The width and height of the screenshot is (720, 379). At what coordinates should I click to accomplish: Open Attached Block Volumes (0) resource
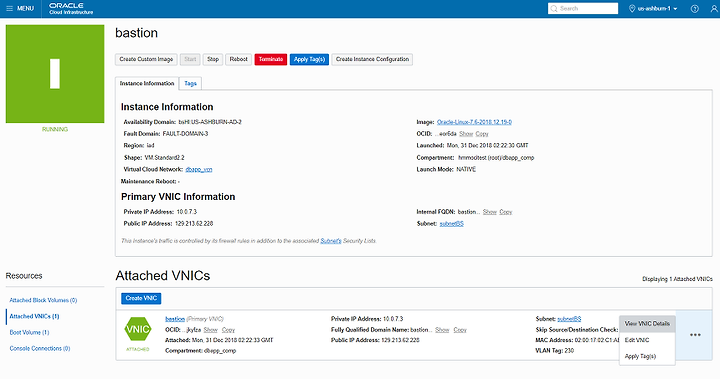point(43,300)
